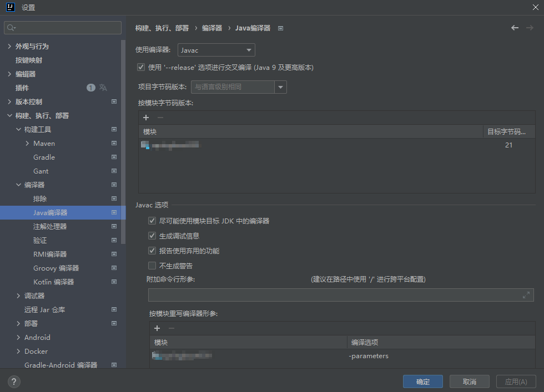Click the settings tree vertical scrollbar
Screen dimensions: 544x392
[x=123, y=142]
